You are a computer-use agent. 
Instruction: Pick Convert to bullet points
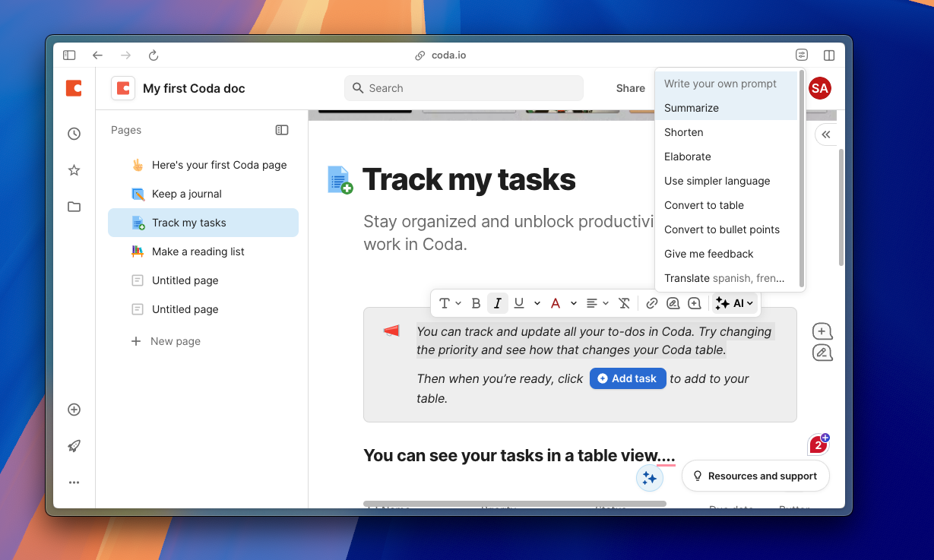[x=727, y=229]
